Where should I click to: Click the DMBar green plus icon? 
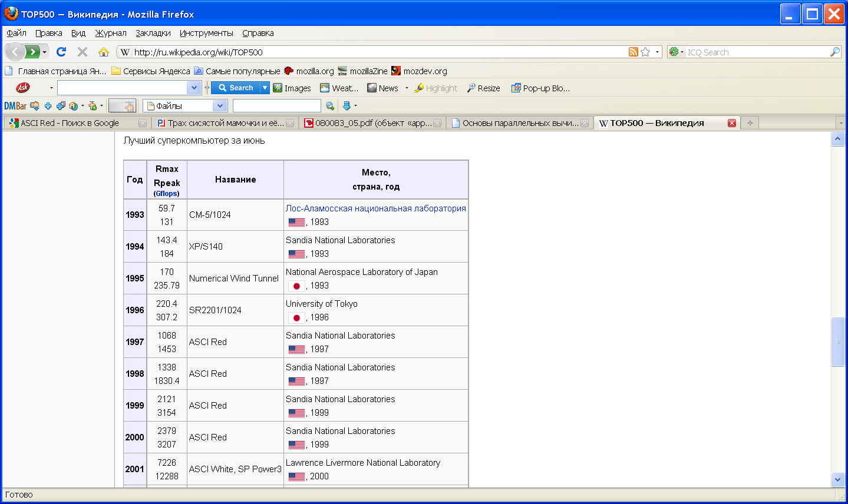93,106
